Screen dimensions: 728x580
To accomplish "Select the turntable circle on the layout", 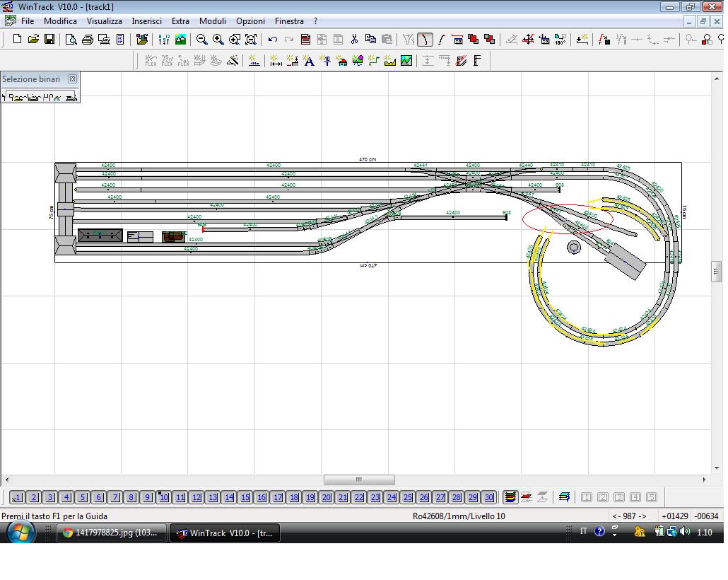I will click(574, 248).
